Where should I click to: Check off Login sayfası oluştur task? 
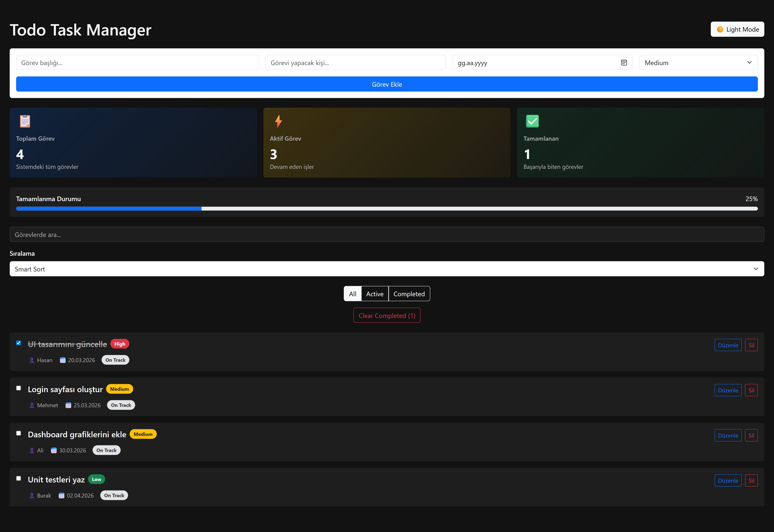click(19, 388)
